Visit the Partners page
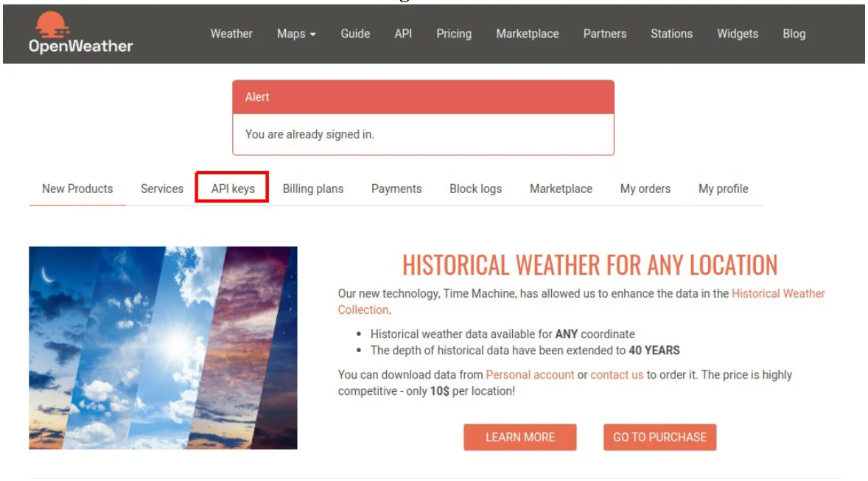 (x=605, y=34)
